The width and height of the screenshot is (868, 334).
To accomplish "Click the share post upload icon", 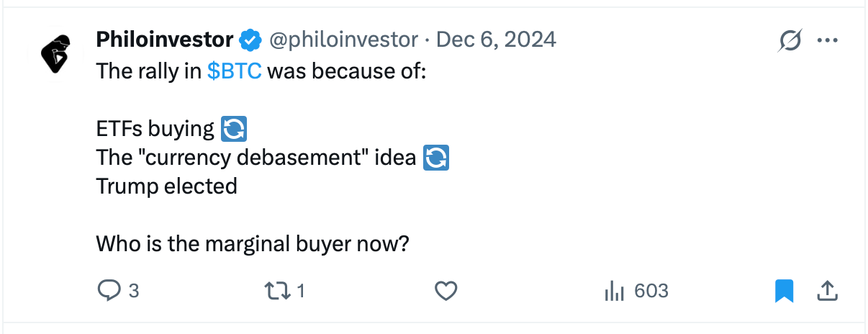I will point(827,291).
